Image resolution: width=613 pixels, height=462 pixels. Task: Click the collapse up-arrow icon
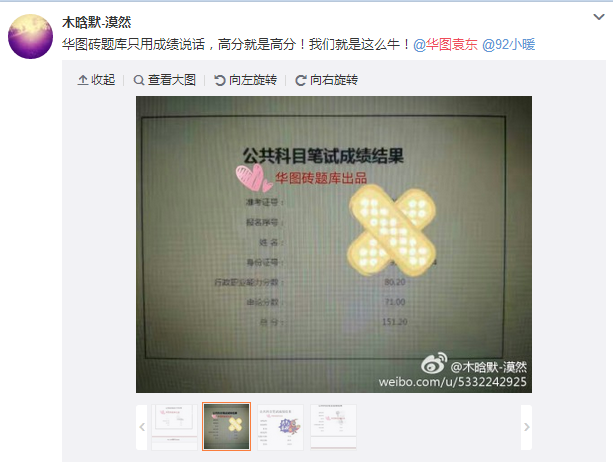coord(82,80)
